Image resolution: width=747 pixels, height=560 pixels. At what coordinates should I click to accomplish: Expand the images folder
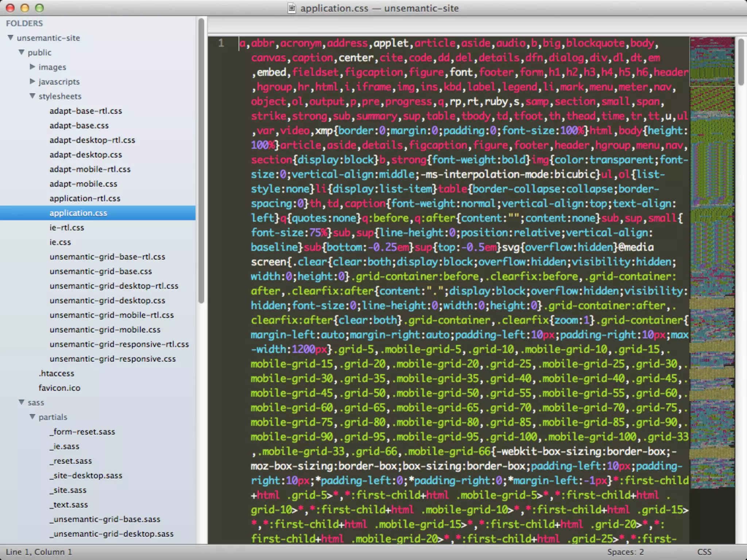(x=32, y=67)
